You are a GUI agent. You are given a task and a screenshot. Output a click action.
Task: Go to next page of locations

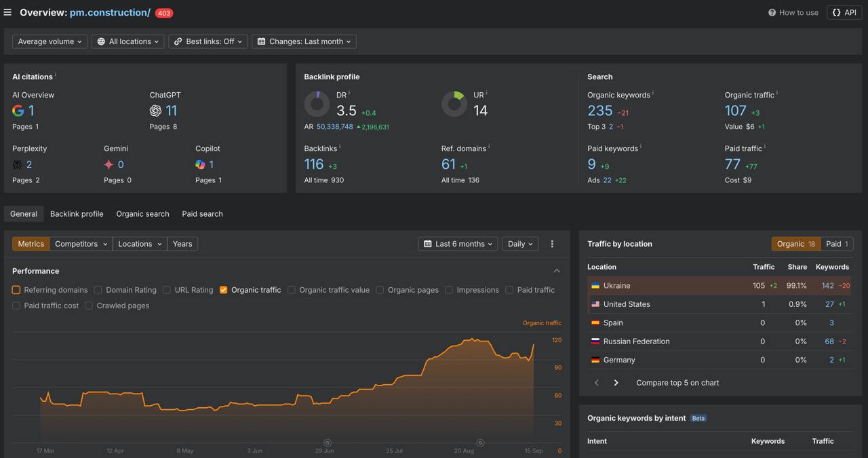(616, 383)
